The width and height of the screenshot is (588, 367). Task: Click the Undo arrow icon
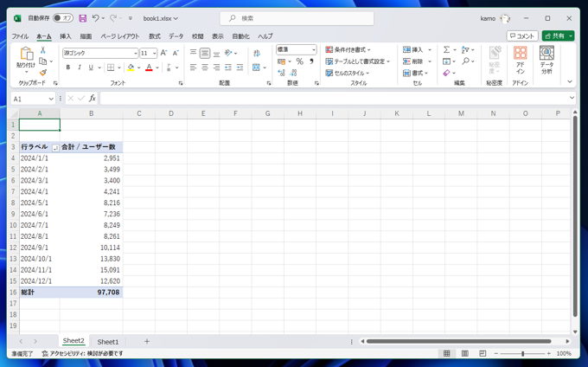(x=96, y=18)
